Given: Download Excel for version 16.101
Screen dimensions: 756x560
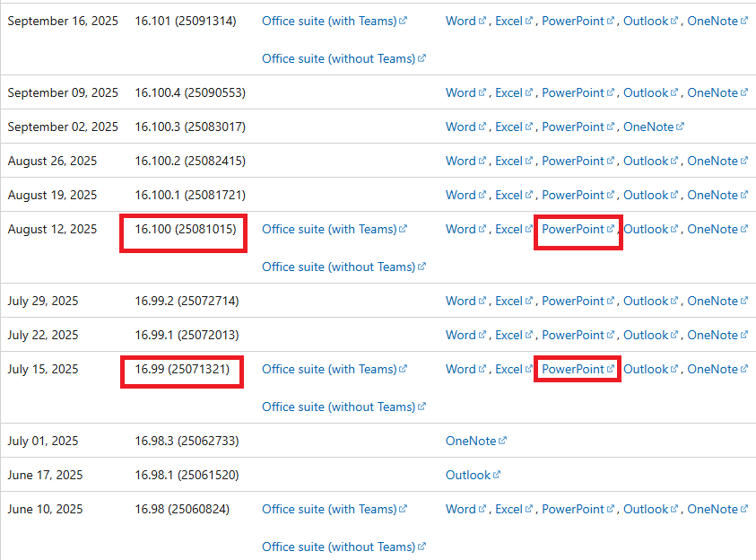Looking at the screenshot, I should click(514, 22).
